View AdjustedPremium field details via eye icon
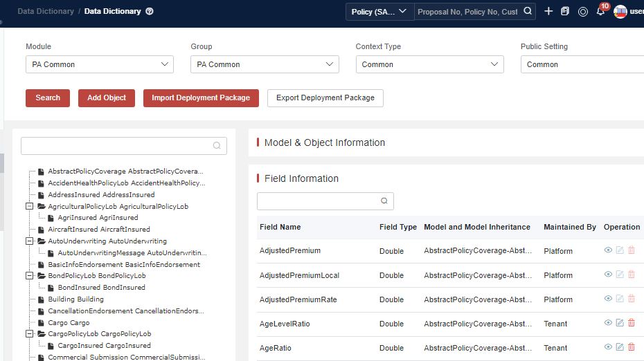Image resolution: width=644 pixels, height=361 pixels. point(608,250)
